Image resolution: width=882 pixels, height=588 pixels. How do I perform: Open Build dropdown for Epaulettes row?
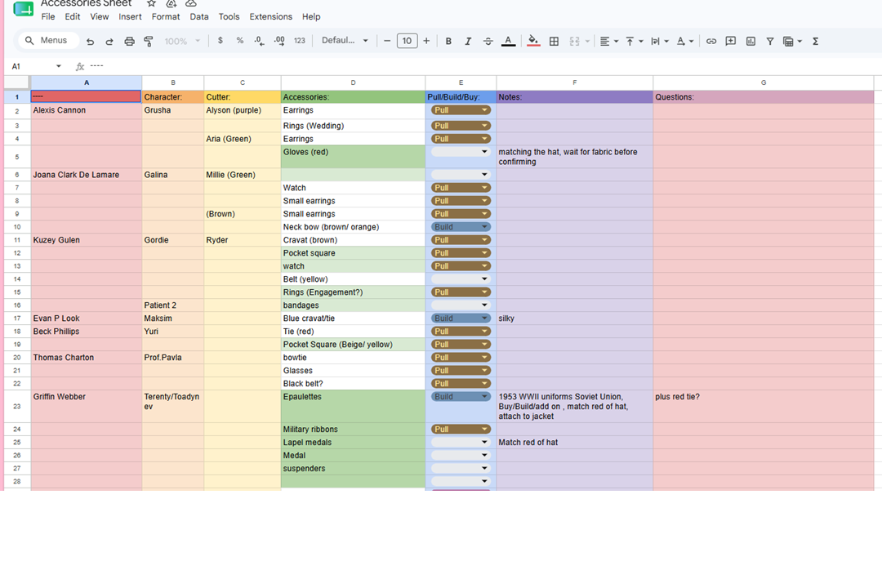[x=461, y=397]
